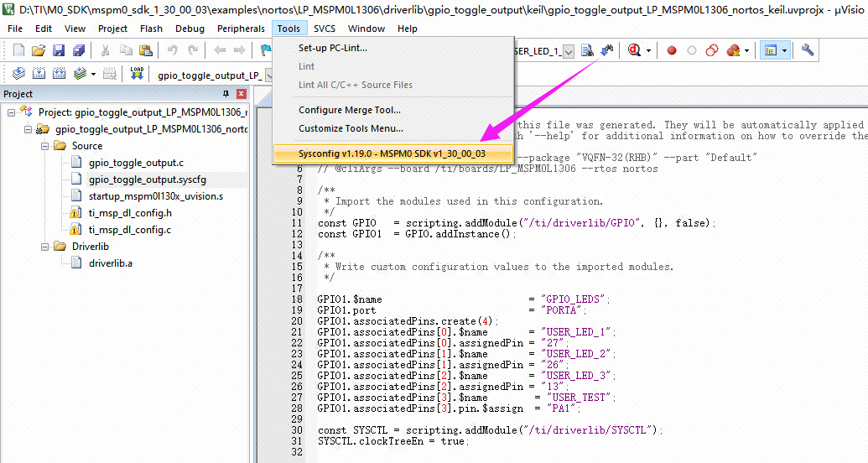Insert breakpoint using red circle icon
Image resolution: width=868 pixels, height=463 pixels.
672,51
